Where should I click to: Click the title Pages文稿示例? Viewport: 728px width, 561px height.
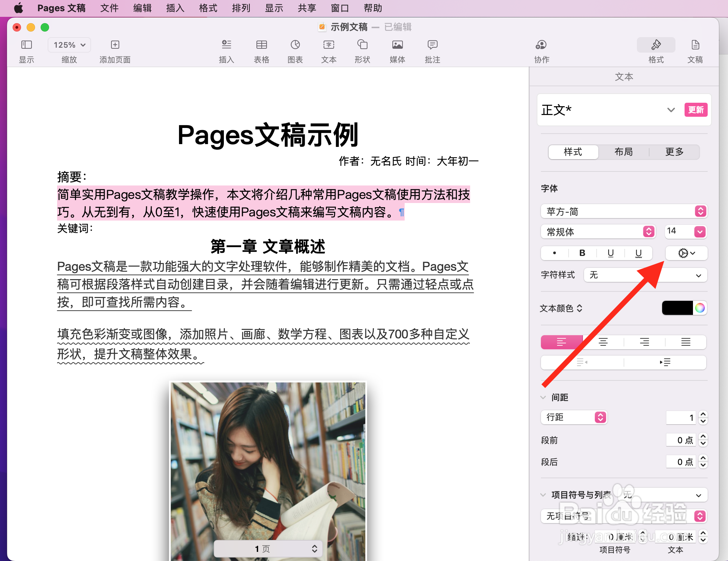pyautogui.click(x=268, y=135)
